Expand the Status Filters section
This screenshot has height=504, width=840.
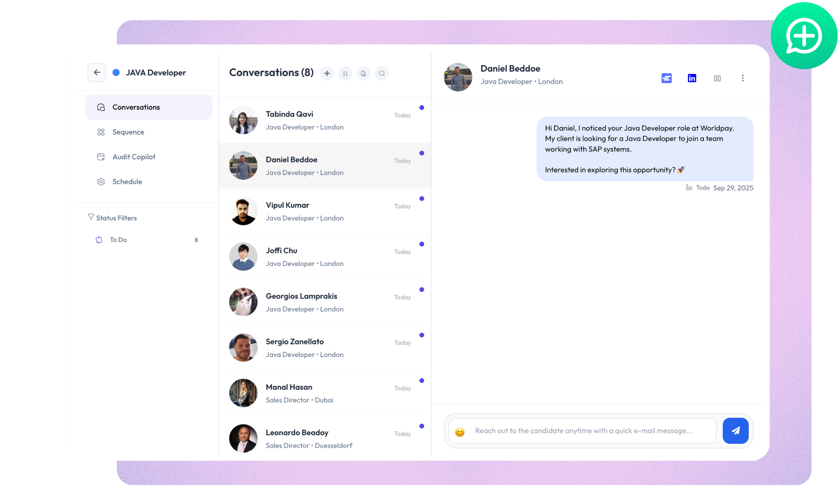pyautogui.click(x=112, y=218)
